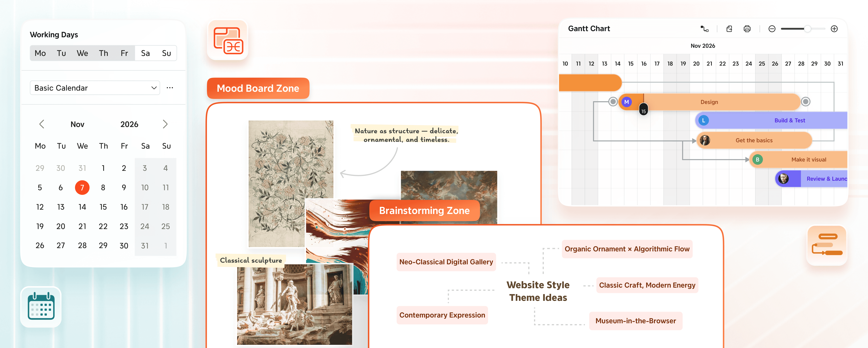Select the Mood Board Zone tab
868x348 pixels.
tap(258, 88)
